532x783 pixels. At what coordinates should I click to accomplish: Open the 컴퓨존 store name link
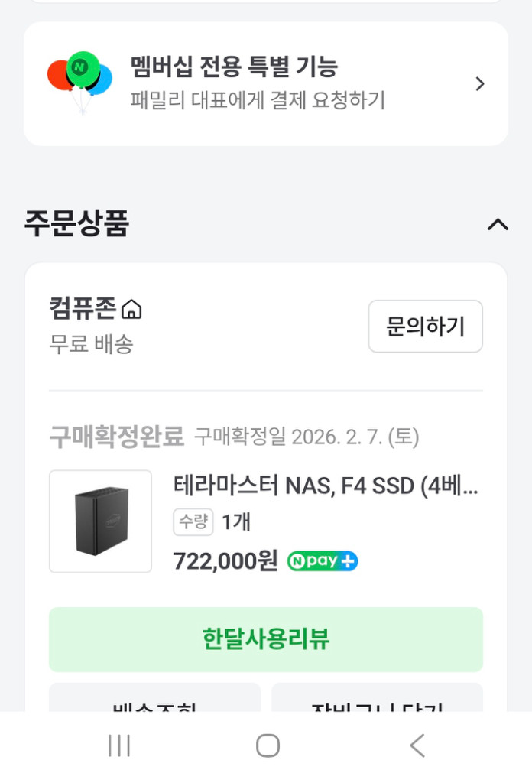(84, 310)
